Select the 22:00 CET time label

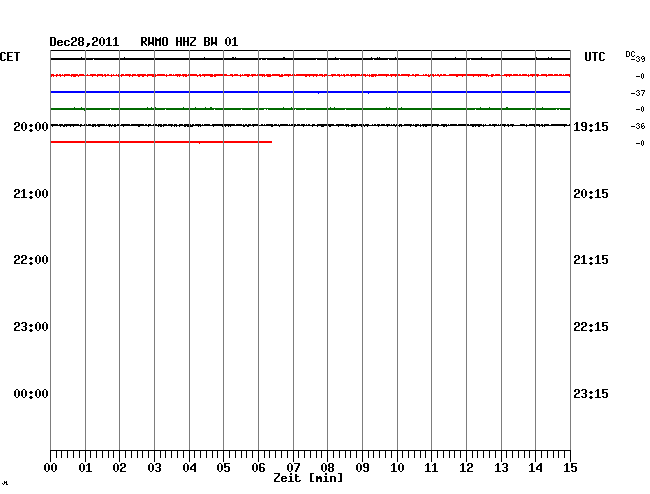pos(31,260)
